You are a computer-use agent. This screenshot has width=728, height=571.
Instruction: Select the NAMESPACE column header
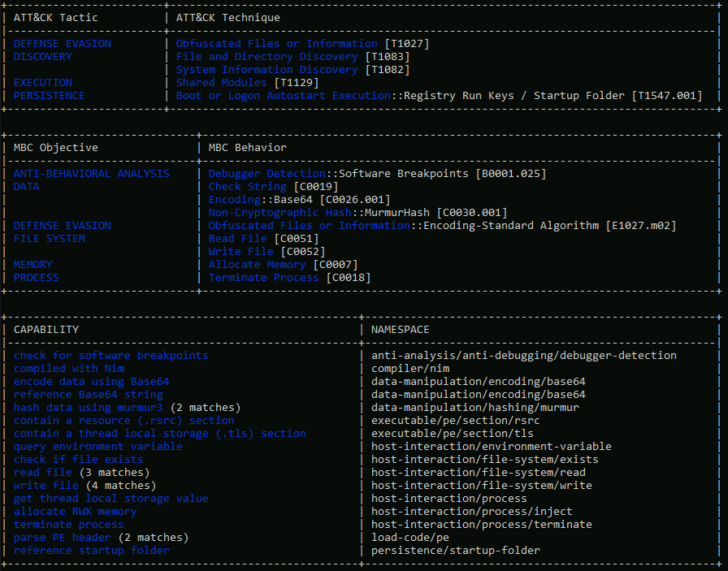[401, 330]
